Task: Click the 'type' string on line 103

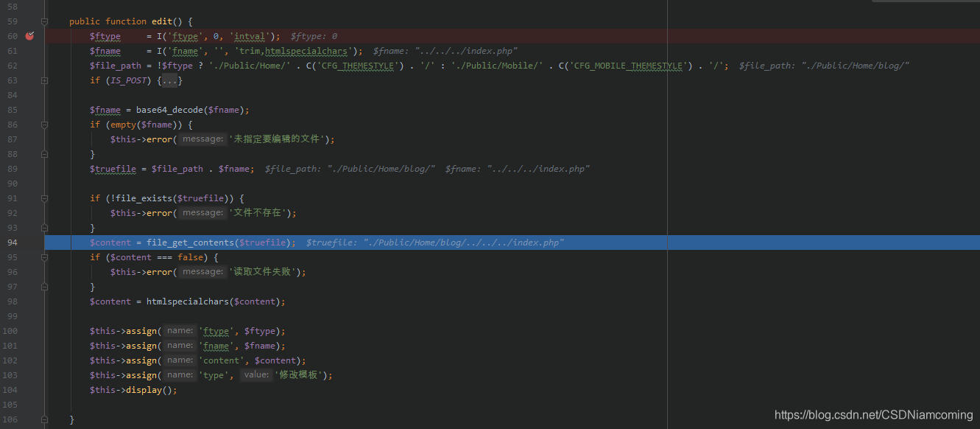Action: pyautogui.click(x=214, y=375)
